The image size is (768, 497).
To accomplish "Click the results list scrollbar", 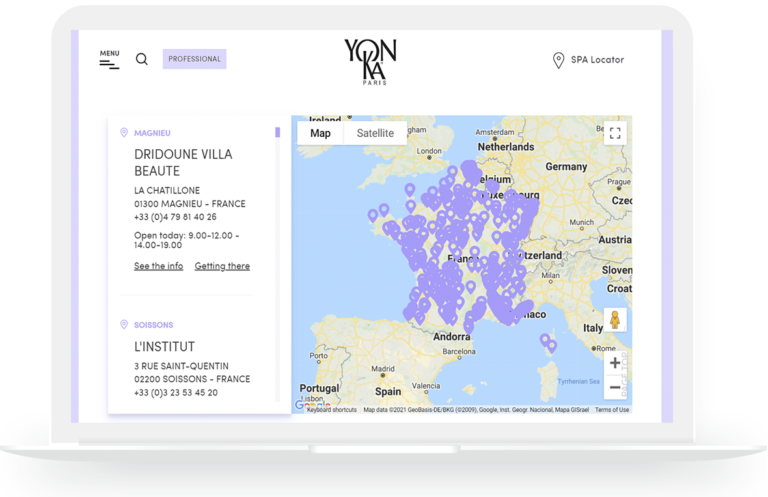I will (x=277, y=133).
